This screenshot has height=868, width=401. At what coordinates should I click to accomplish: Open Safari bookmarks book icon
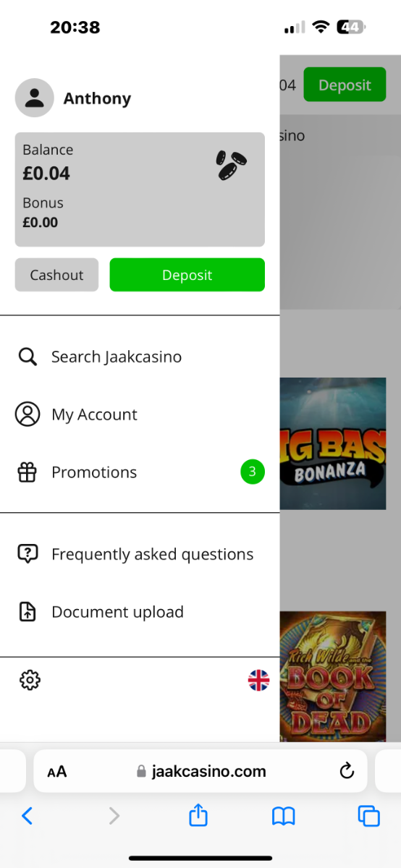tap(283, 817)
